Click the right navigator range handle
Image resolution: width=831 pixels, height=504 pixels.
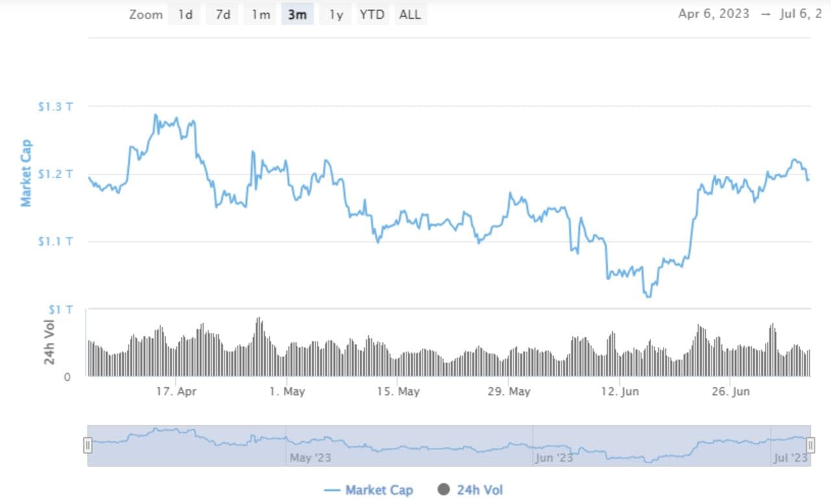point(810,445)
